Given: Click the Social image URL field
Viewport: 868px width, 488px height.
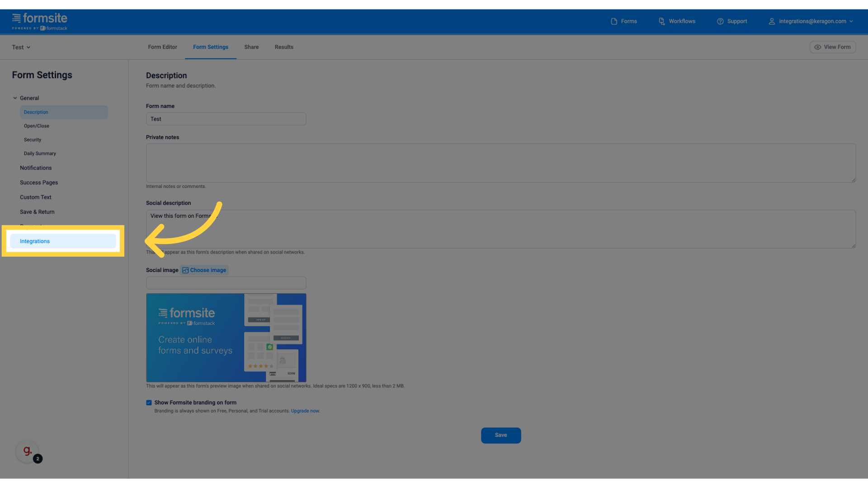Looking at the screenshot, I should [x=226, y=283].
